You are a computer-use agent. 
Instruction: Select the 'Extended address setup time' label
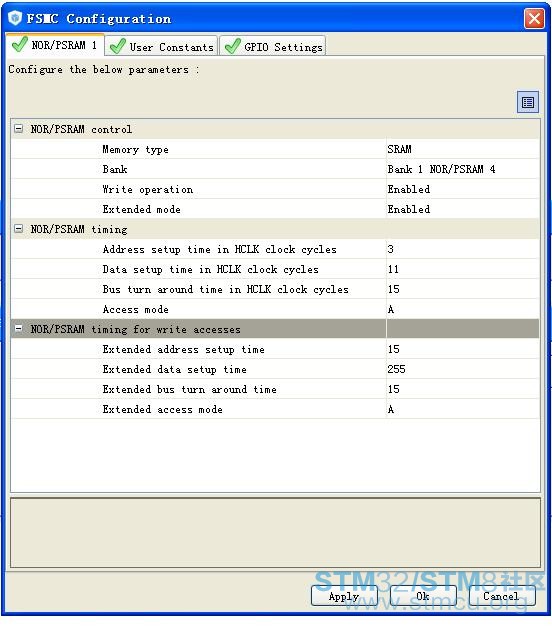coord(183,349)
